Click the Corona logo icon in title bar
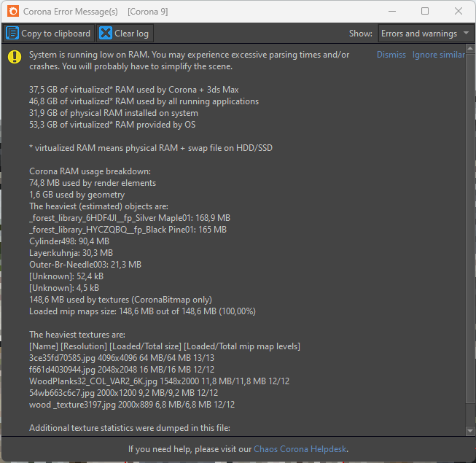Screen dimensions: 476x463 [13, 11]
